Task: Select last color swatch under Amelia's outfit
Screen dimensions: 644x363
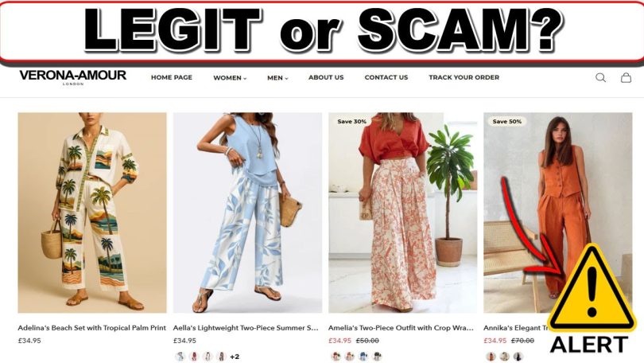Action: 377,357
